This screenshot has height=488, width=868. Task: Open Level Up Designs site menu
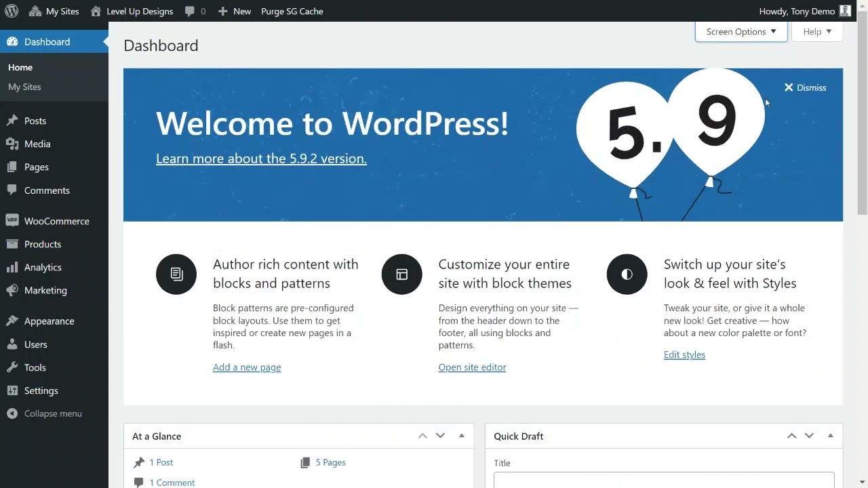coord(132,11)
